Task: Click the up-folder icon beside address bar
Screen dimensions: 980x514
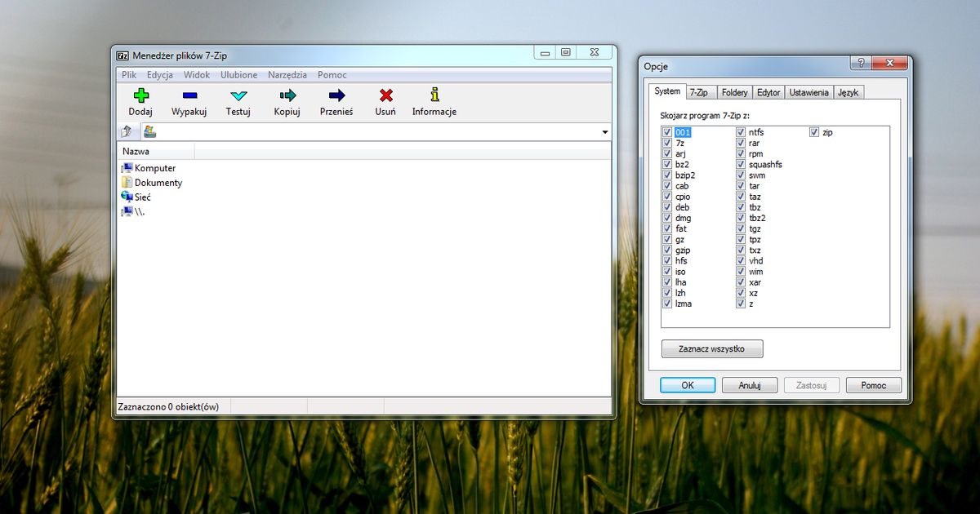Action: click(x=127, y=131)
